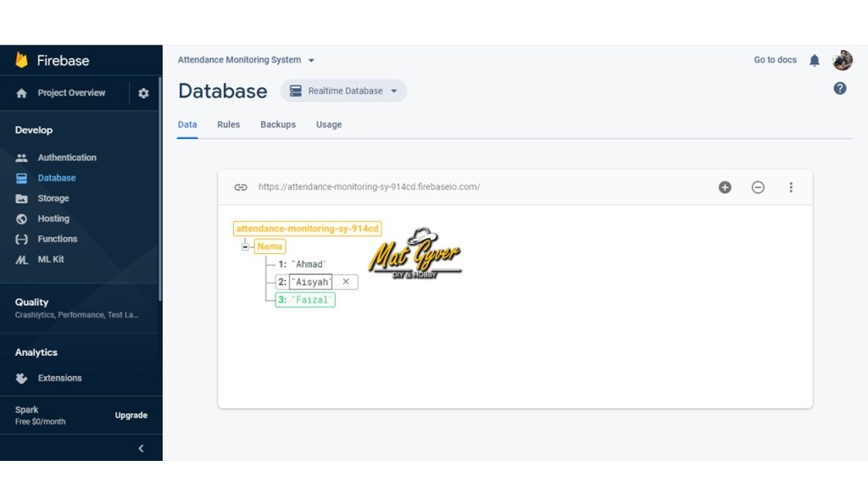
Task: Open the help question mark icon
Action: coord(840,88)
